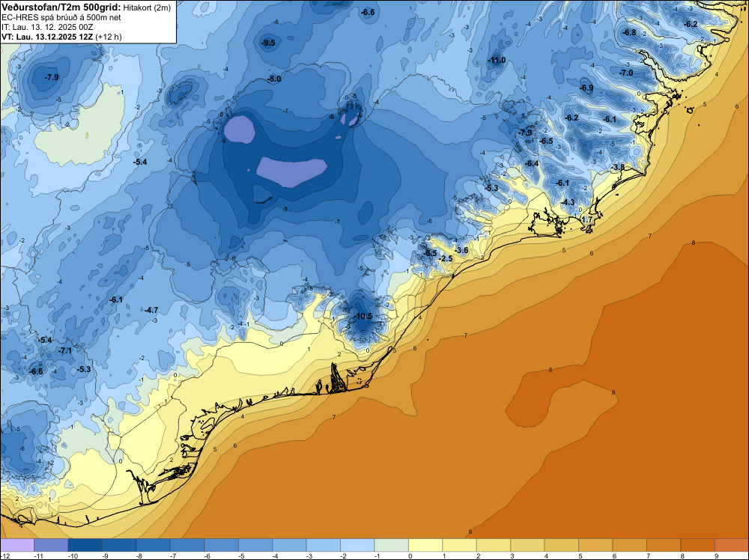Pick the pale yellow swatch between 0 and 1
The width and height of the screenshot is (749, 560).
[x=425, y=545]
